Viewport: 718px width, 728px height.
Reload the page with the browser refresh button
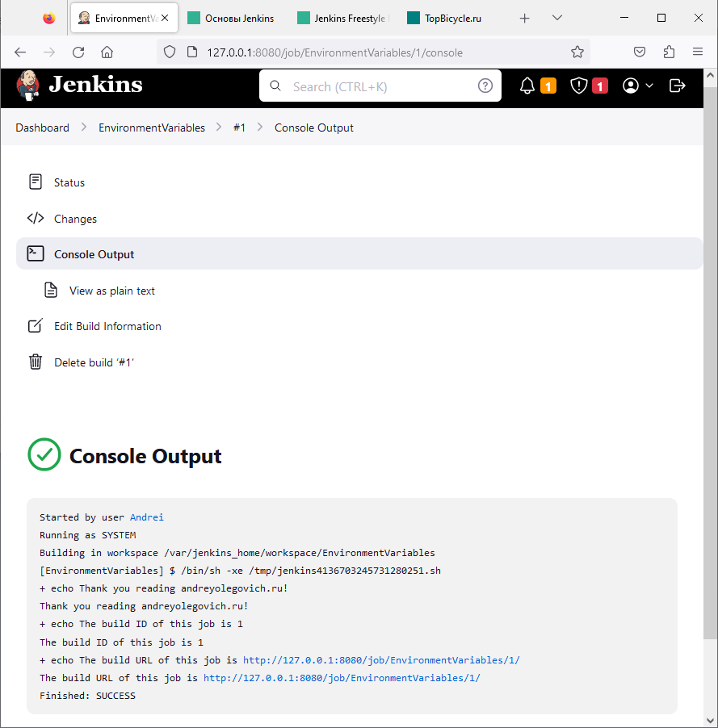tap(78, 52)
